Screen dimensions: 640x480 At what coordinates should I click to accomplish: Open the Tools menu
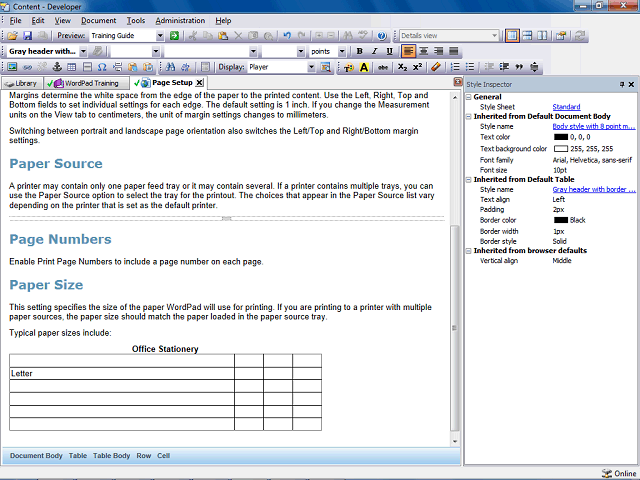pyautogui.click(x=136, y=20)
